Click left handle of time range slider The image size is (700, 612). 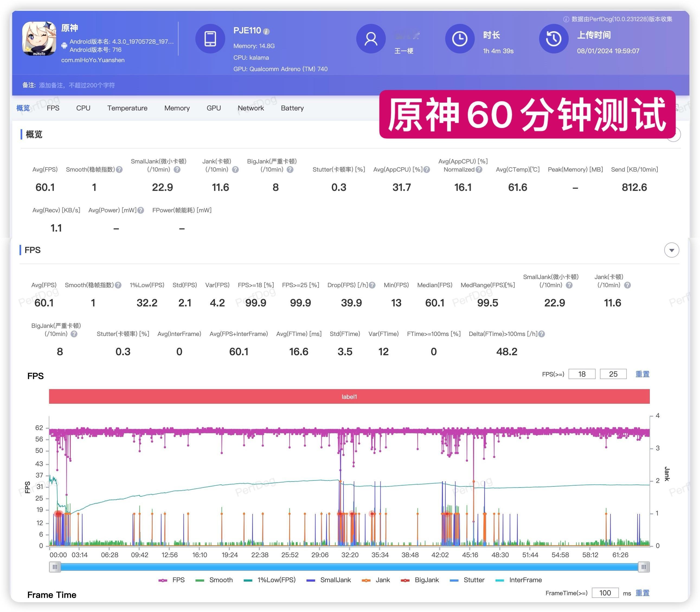[55, 567]
